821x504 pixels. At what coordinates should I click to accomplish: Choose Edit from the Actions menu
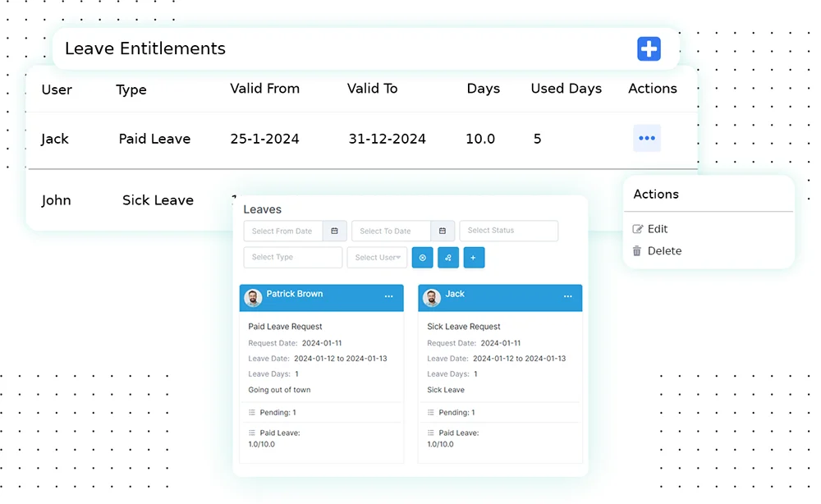point(657,229)
